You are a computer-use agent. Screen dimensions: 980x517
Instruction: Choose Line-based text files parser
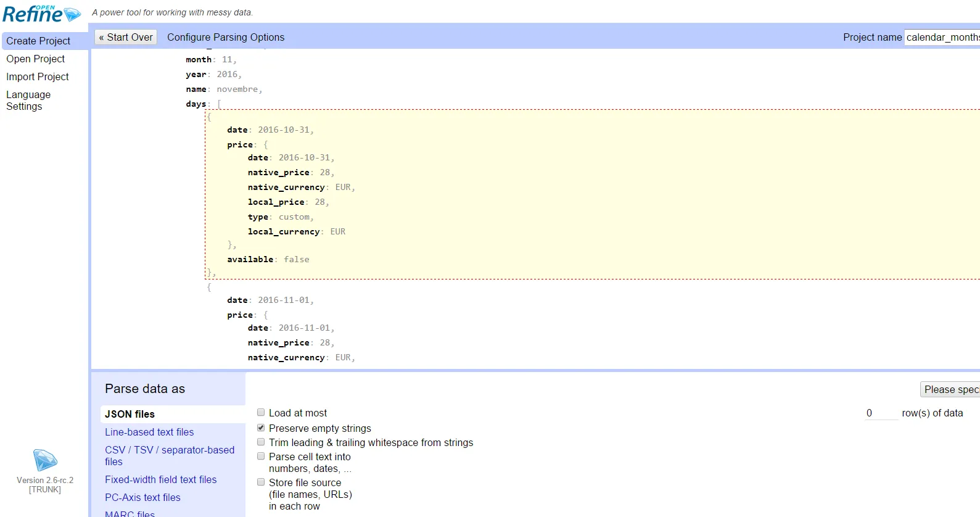click(x=149, y=432)
